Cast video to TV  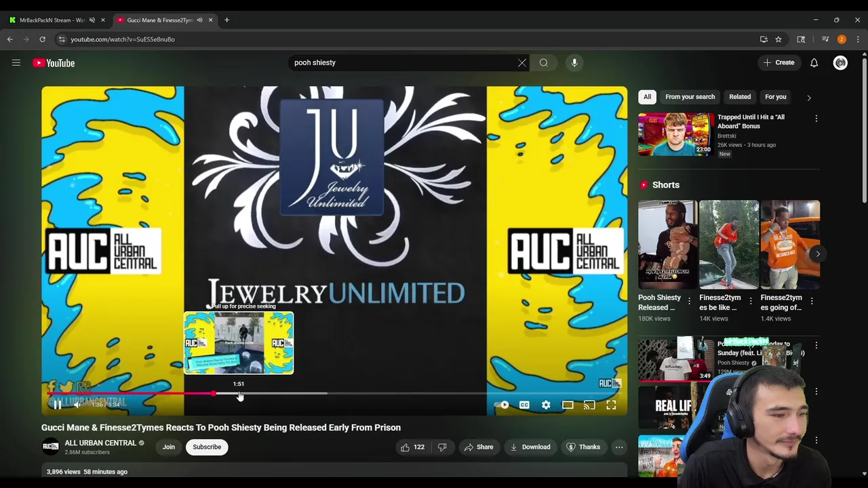tap(589, 405)
